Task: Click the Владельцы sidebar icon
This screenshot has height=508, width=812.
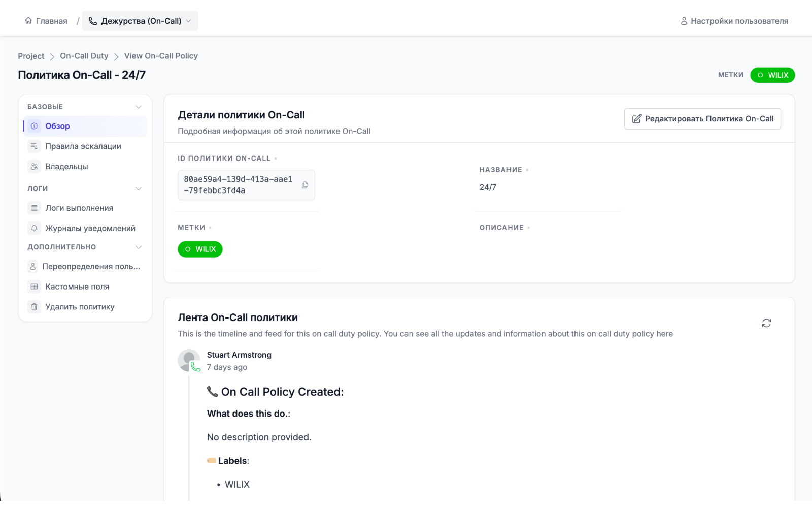Action: [x=34, y=167]
